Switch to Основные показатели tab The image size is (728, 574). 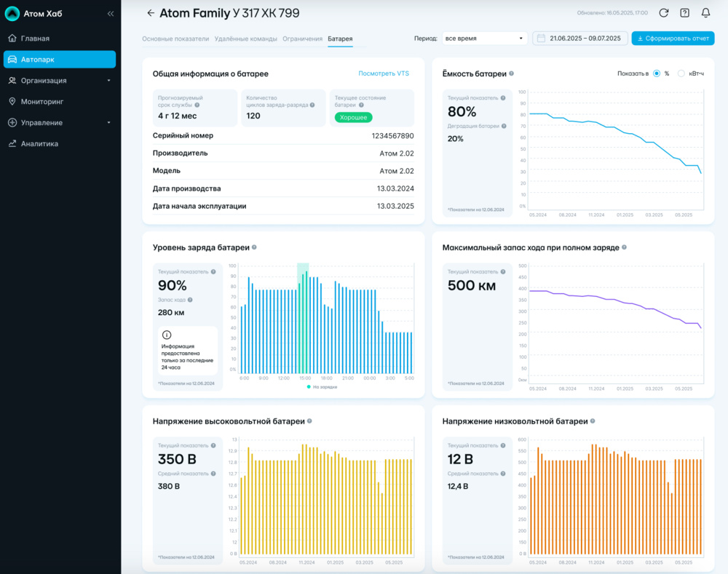click(x=175, y=39)
